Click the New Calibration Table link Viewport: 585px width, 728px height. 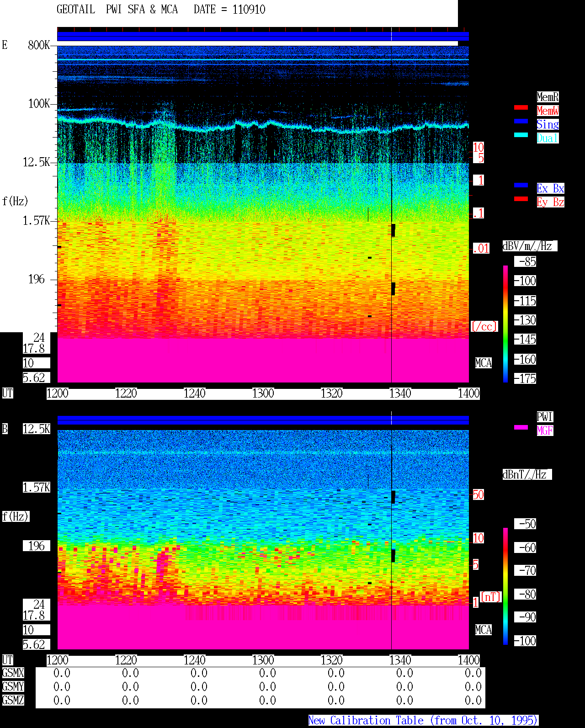tap(423, 721)
